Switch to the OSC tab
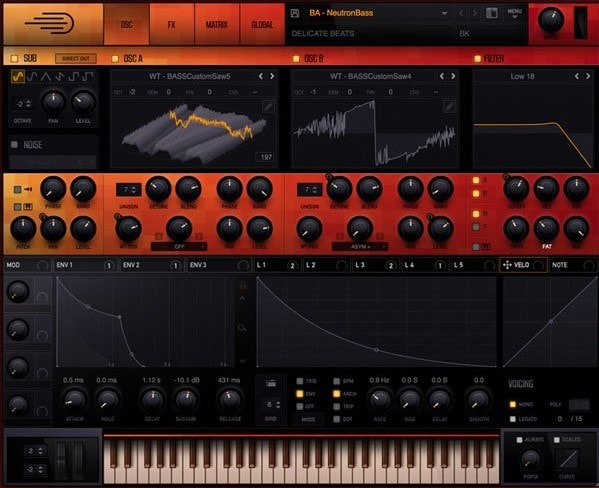599x488 pixels. coord(126,24)
